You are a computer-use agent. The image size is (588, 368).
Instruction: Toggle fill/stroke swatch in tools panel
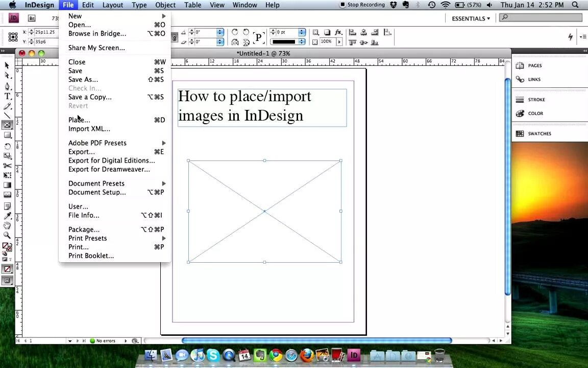pyautogui.click(x=7, y=247)
